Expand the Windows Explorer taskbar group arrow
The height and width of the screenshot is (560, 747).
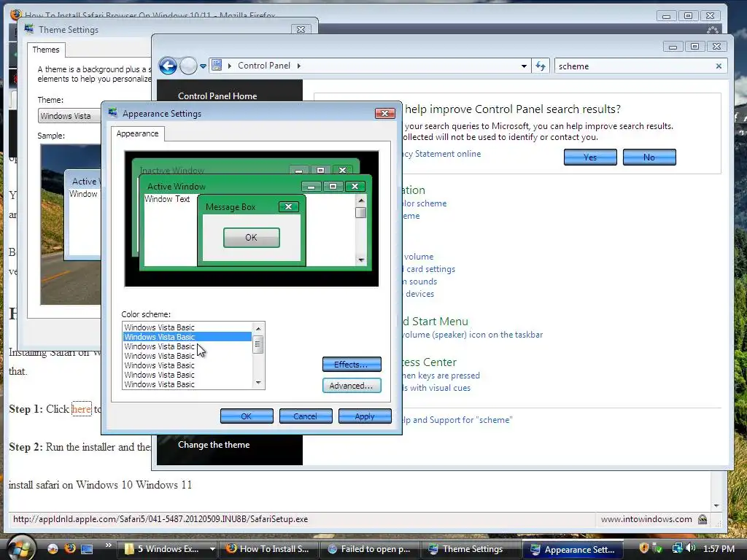(x=212, y=549)
